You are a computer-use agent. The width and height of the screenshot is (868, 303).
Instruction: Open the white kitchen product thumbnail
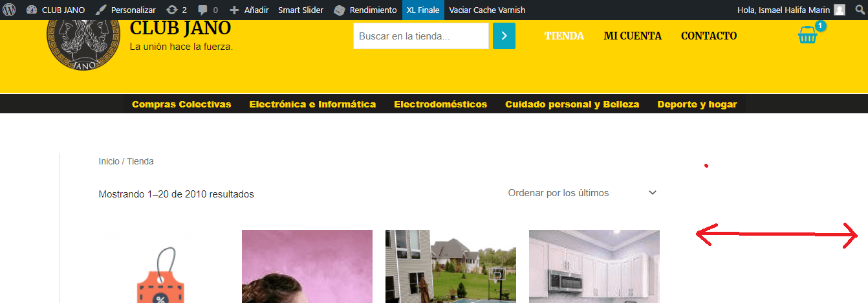tap(594, 267)
